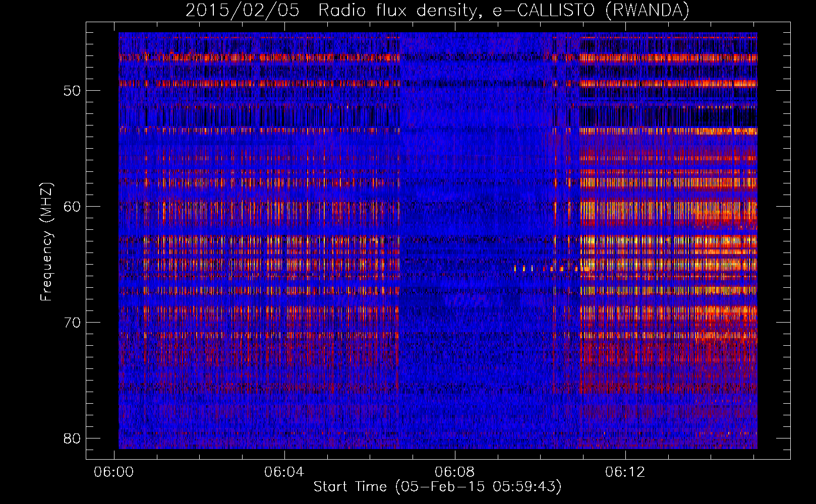The width and height of the screenshot is (816, 504).
Task: Click the plot title "Radio flux density, e-CALLISTO (RWANDA)"
Action: point(503,11)
